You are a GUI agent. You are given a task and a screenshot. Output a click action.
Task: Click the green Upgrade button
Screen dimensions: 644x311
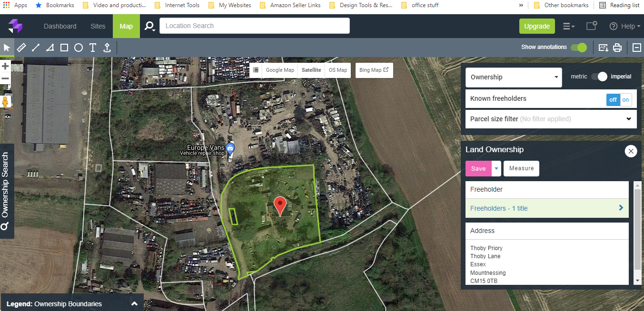point(537,26)
